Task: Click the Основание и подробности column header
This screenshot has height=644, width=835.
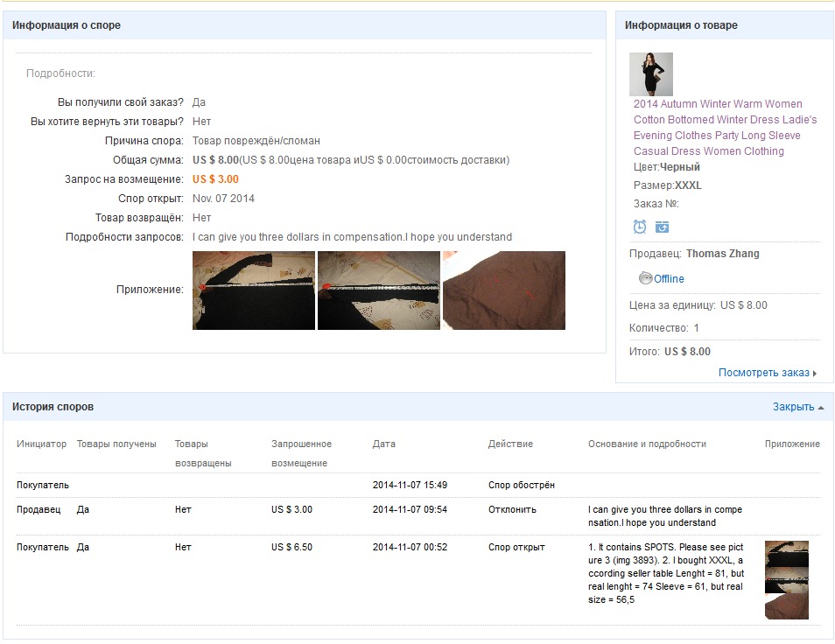Action: (647, 444)
